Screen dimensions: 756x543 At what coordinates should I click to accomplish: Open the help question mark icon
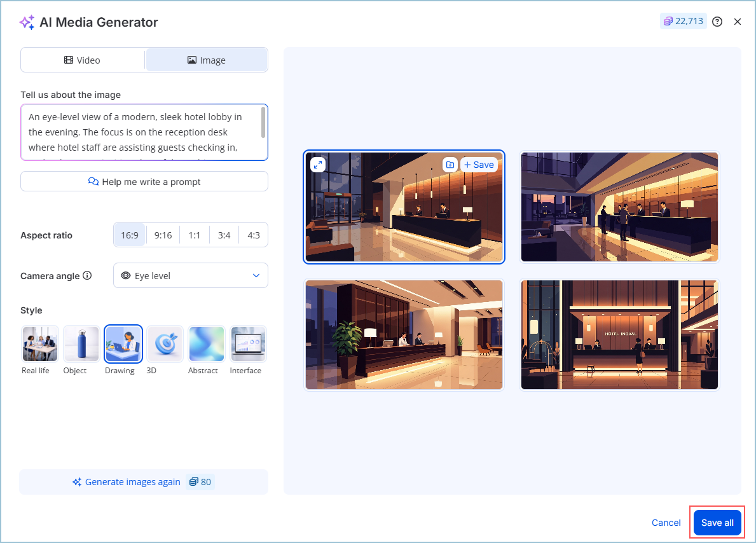click(x=717, y=22)
